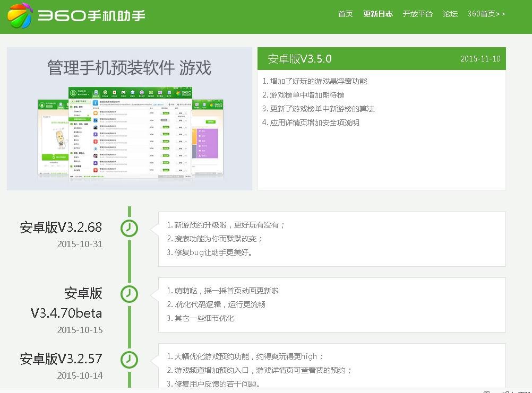Click the 安卓版V3.2.68 version title
The image size is (532, 393).
click(61, 227)
